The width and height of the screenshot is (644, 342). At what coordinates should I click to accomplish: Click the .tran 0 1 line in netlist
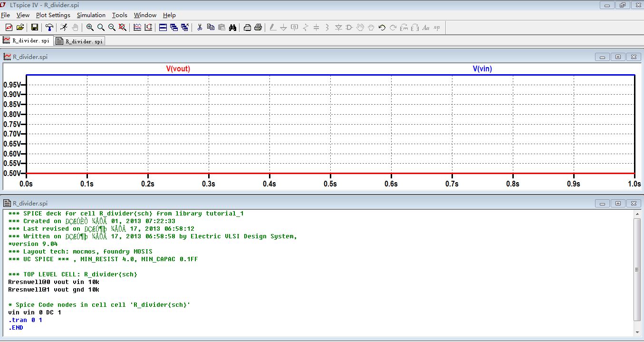pyautogui.click(x=25, y=320)
